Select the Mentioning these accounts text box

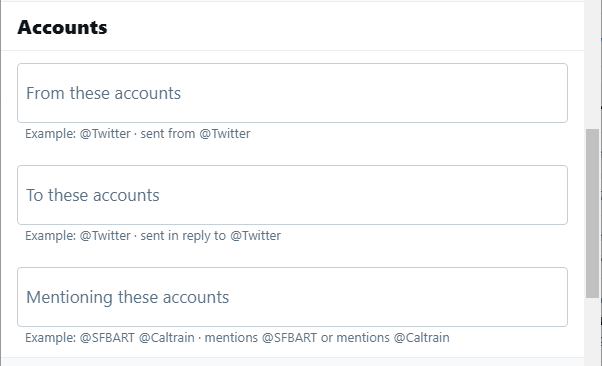(x=292, y=297)
